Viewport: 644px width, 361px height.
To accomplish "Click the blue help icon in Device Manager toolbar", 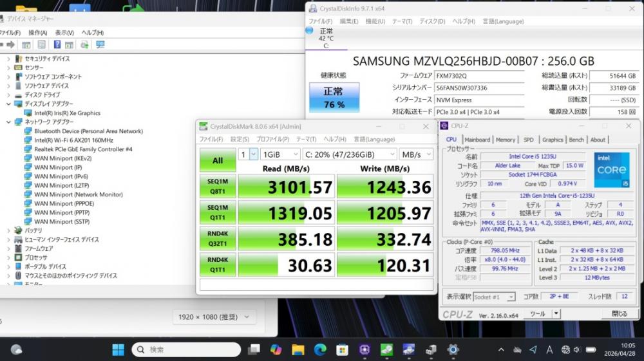I will tap(57, 44).
